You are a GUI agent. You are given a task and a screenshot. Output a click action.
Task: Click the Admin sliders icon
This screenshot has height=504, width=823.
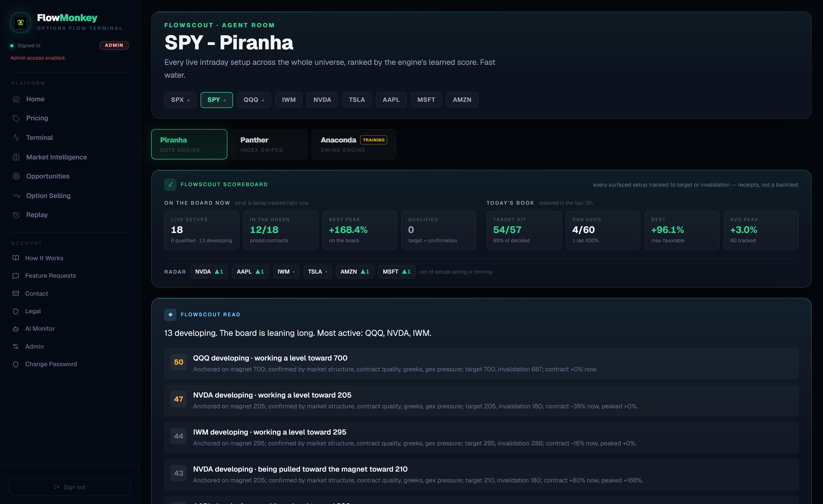coord(16,346)
